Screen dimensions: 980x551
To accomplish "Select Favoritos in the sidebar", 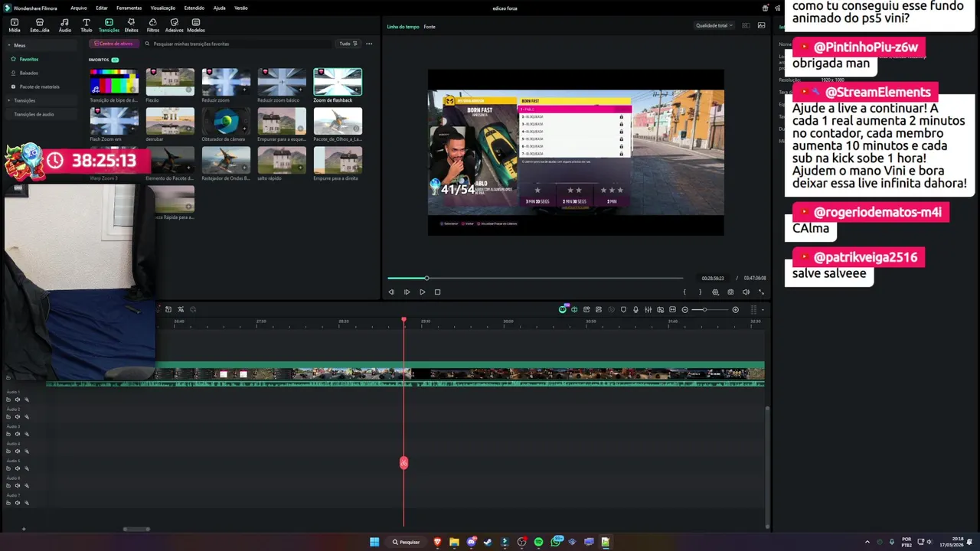I will 28,59.
